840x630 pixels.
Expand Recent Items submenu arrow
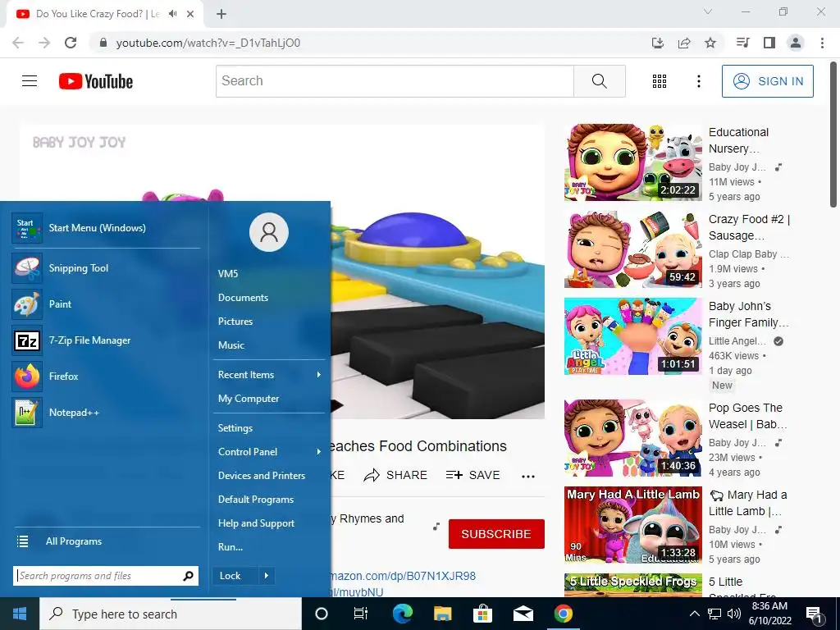[x=319, y=374]
